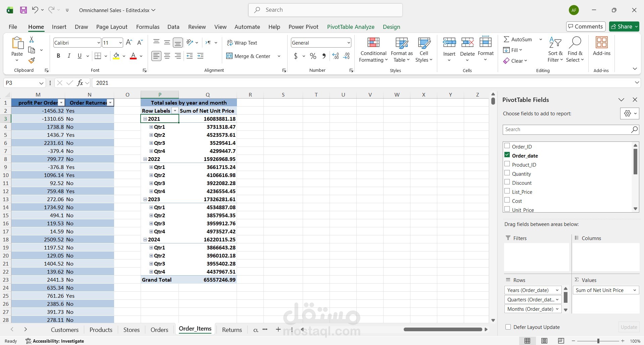Select the Format Painter tool
The image size is (644, 345).
click(x=32, y=61)
